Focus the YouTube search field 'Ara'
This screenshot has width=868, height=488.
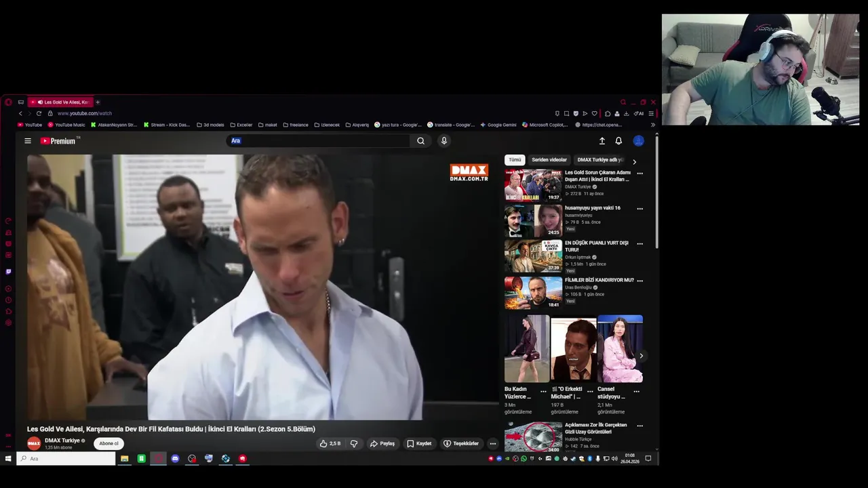click(317, 141)
